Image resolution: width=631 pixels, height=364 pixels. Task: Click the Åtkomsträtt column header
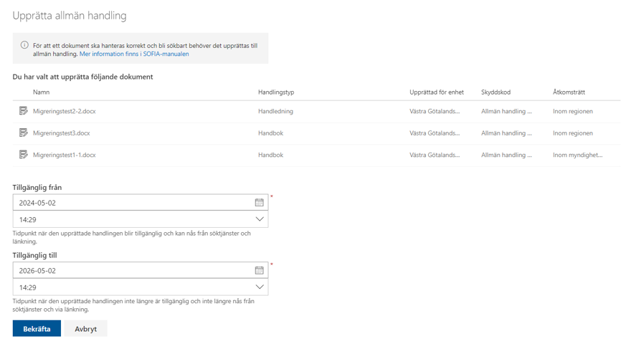(x=569, y=92)
